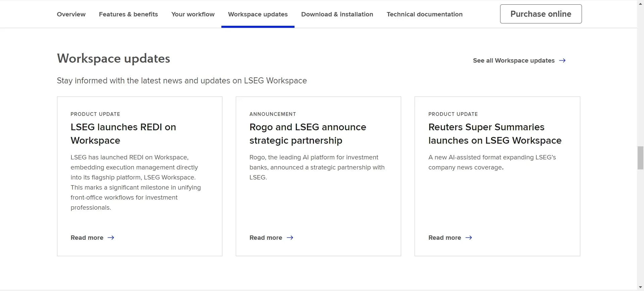Switch to Features & benefits tab
This screenshot has height=291, width=644.
coord(128,14)
